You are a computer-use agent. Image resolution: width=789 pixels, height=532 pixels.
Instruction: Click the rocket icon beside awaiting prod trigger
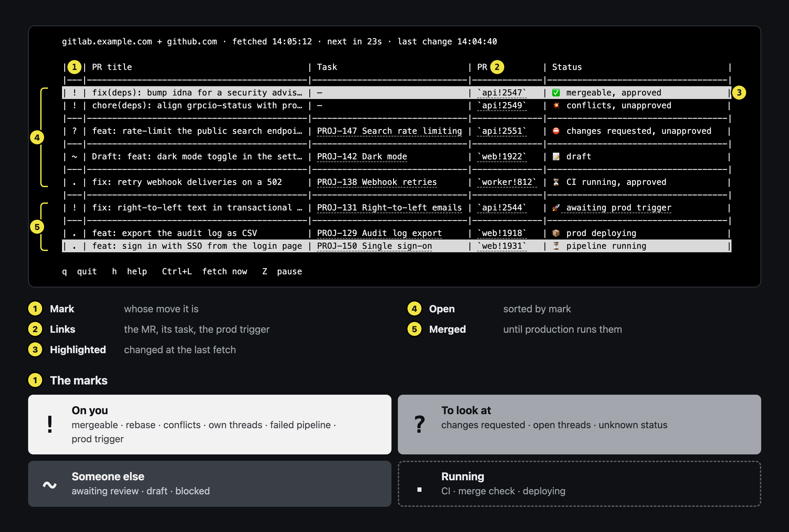coord(556,208)
